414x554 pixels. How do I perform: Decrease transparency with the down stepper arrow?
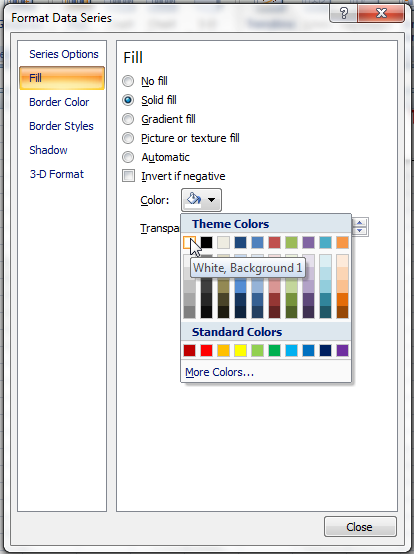tap(360, 231)
